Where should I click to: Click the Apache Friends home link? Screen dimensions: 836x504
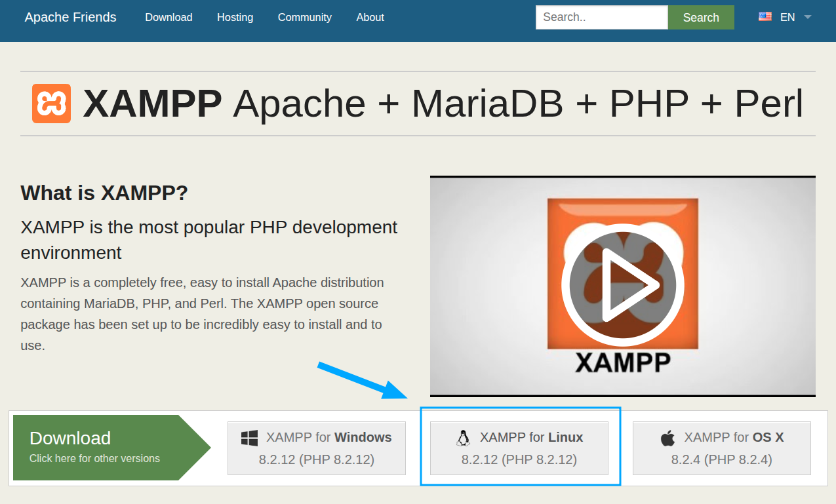tap(70, 17)
